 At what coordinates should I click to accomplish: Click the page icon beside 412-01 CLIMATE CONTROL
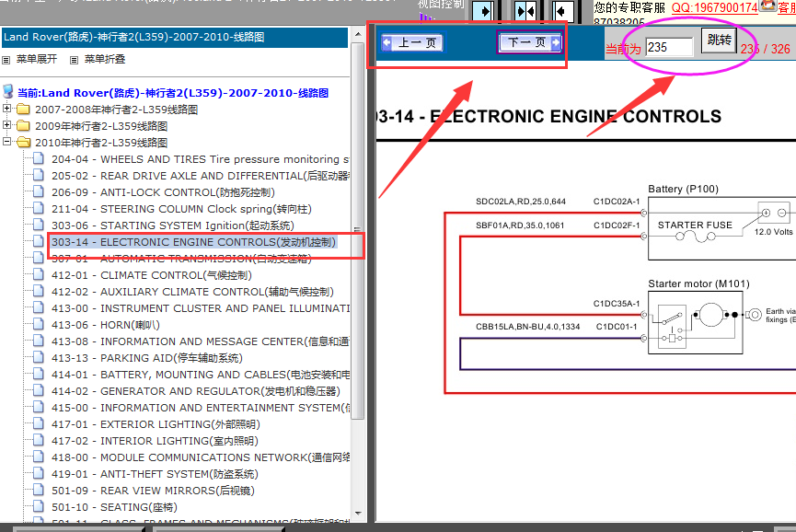pyautogui.click(x=38, y=274)
